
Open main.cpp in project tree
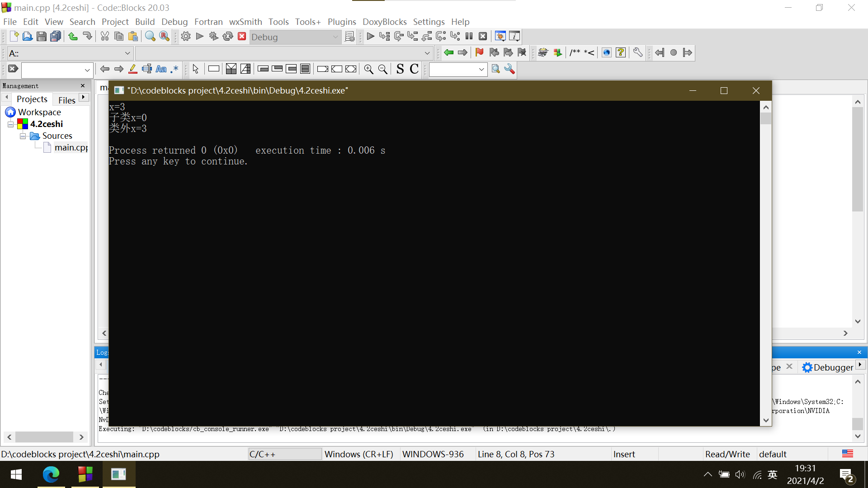[x=71, y=148]
